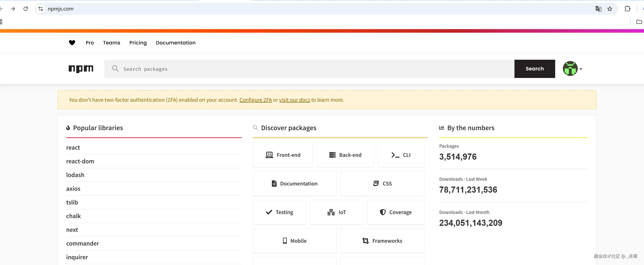Click the browser reload icon
This screenshot has height=265, width=644.
[25, 9]
